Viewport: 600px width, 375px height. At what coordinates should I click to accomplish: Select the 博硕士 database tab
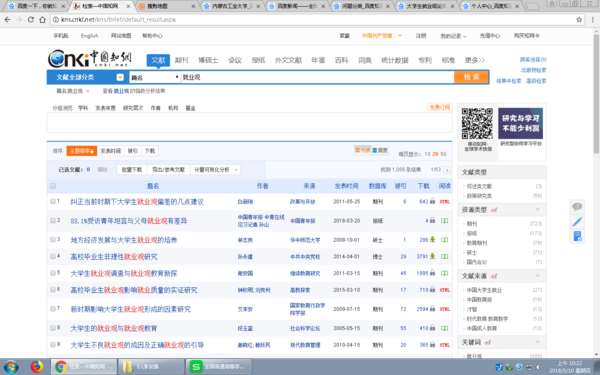[x=208, y=60]
